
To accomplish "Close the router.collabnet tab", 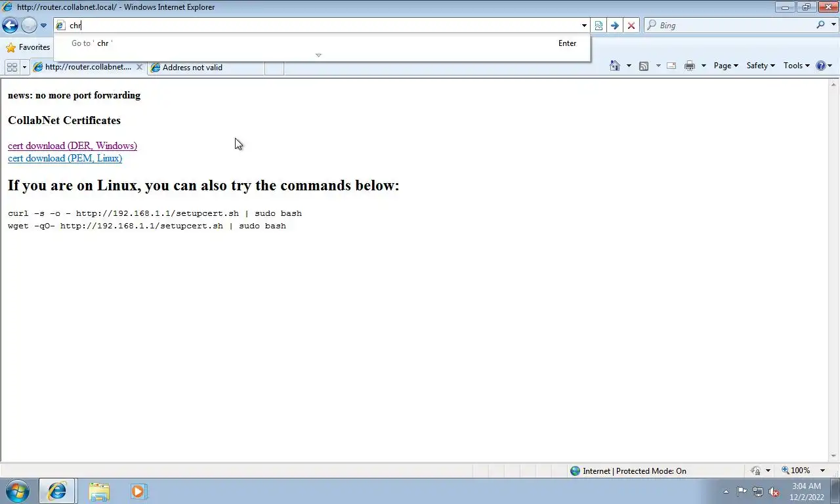I will pos(139,67).
